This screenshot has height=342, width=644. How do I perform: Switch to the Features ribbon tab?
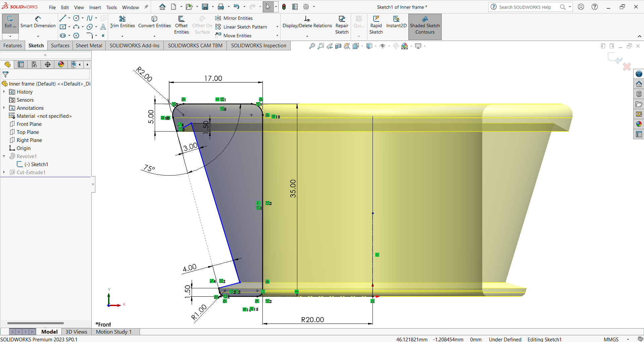pos(12,45)
